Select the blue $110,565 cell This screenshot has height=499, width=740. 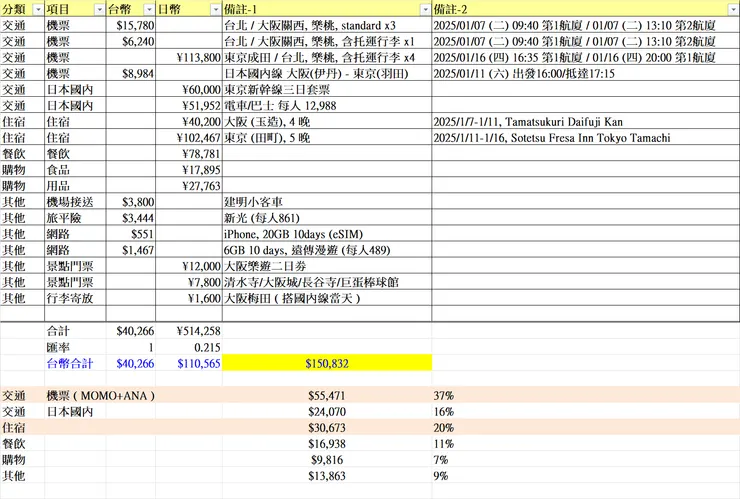(x=189, y=364)
